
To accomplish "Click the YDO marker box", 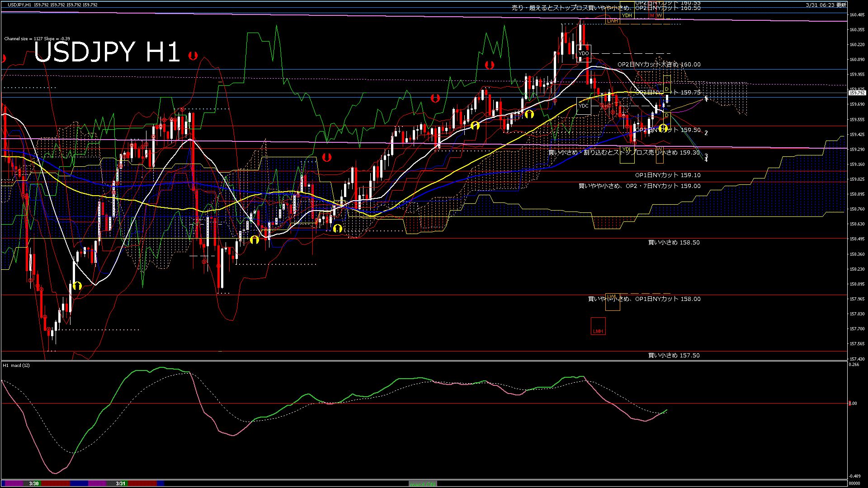I will point(584,53).
